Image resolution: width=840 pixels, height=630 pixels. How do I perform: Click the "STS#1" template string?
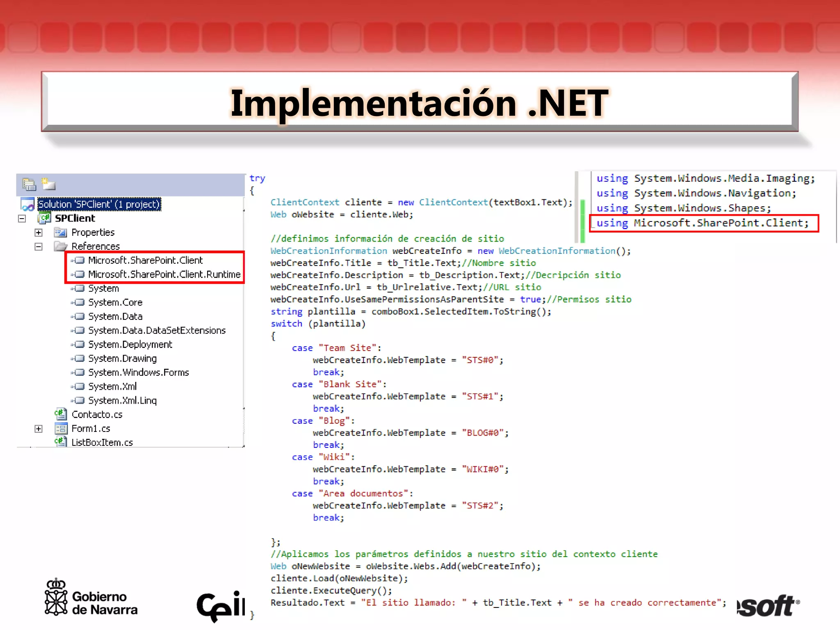[479, 397]
